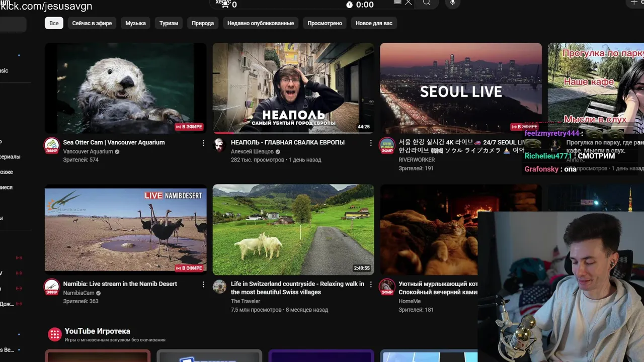This screenshot has height=362, width=644.
Task: Open channel name "HomeMe"
Action: pos(410,301)
